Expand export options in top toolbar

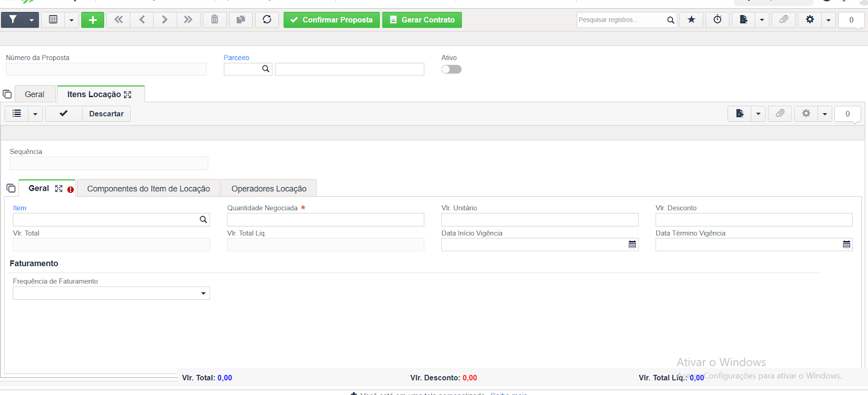pyautogui.click(x=762, y=20)
